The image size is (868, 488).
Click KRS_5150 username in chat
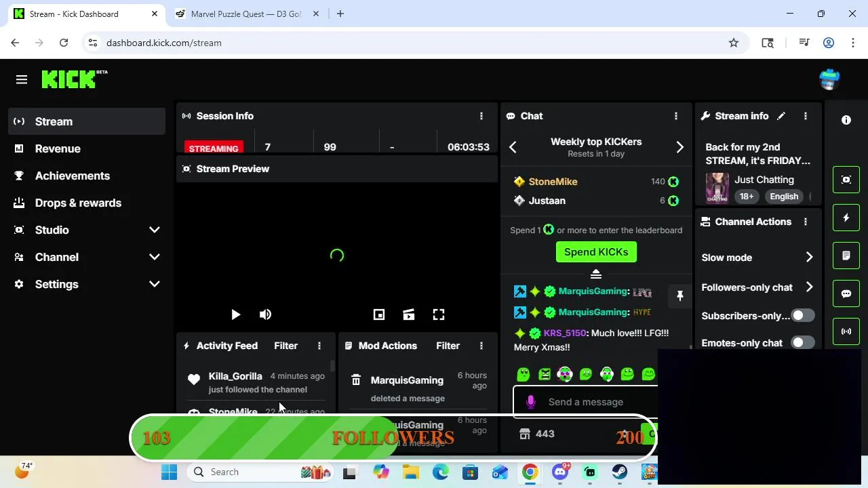coord(564,333)
